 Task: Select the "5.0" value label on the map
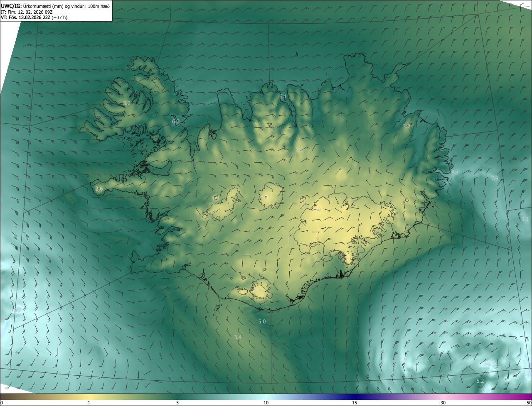click(x=262, y=321)
